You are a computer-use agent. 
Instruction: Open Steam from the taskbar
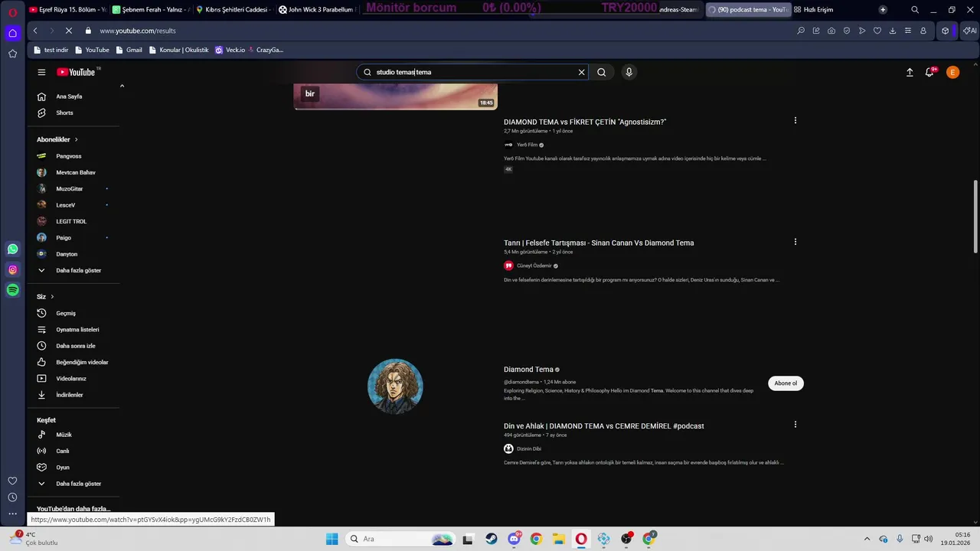(492, 539)
